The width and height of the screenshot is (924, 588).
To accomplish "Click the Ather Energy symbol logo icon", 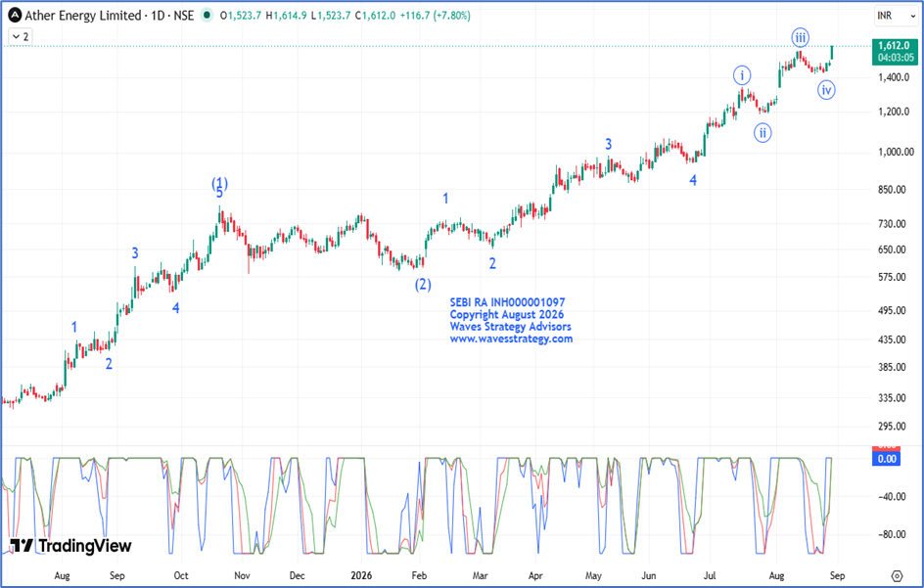I will [x=15, y=16].
